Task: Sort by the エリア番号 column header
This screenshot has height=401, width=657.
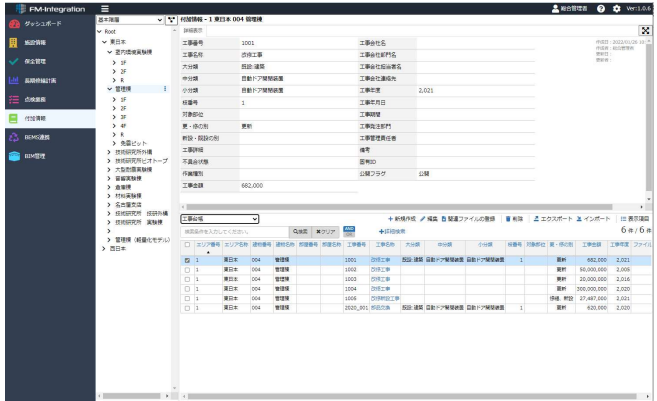Action: [x=208, y=245]
